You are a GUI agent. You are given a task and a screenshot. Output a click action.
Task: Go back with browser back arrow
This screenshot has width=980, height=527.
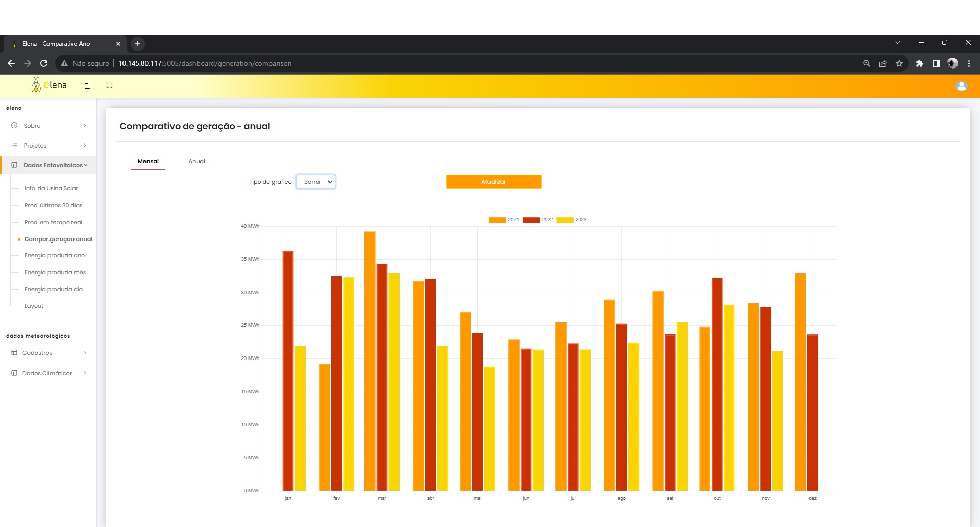[11, 63]
